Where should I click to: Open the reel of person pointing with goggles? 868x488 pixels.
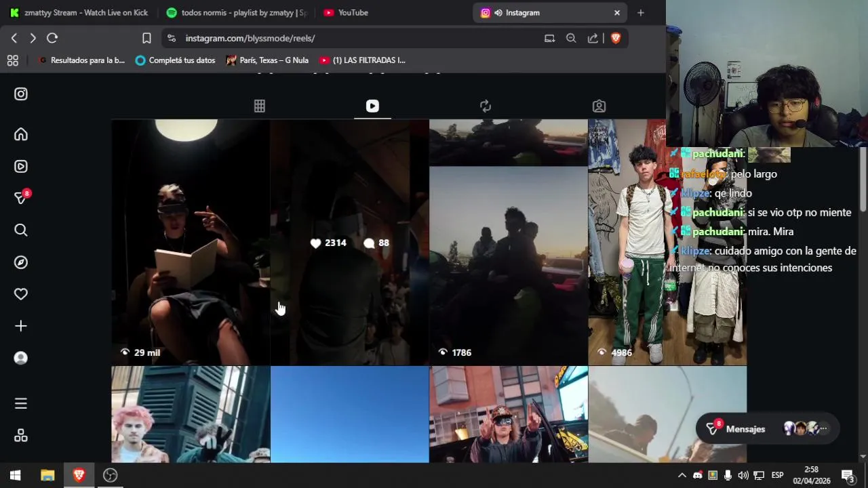click(x=508, y=414)
